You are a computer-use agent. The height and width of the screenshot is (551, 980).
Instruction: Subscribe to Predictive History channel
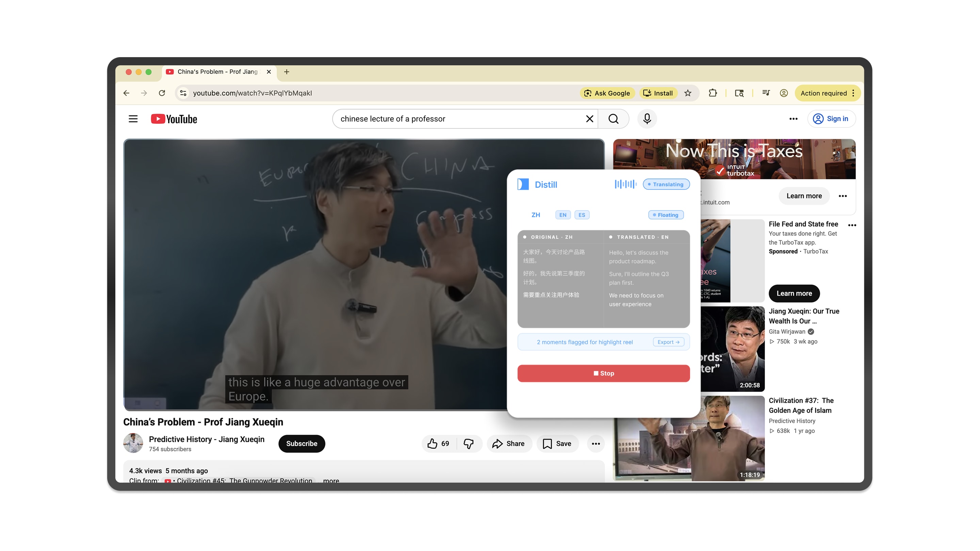click(302, 444)
